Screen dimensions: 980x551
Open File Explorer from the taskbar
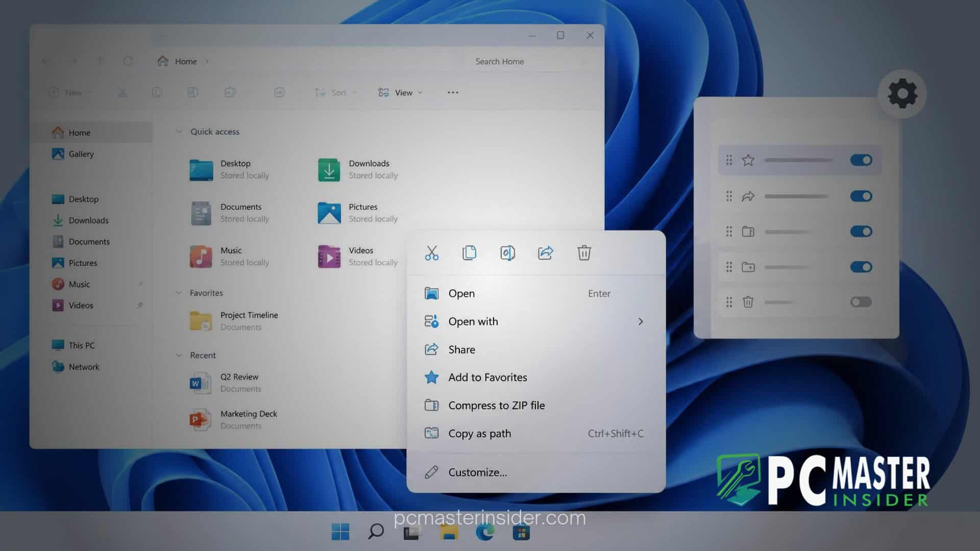click(x=449, y=533)
